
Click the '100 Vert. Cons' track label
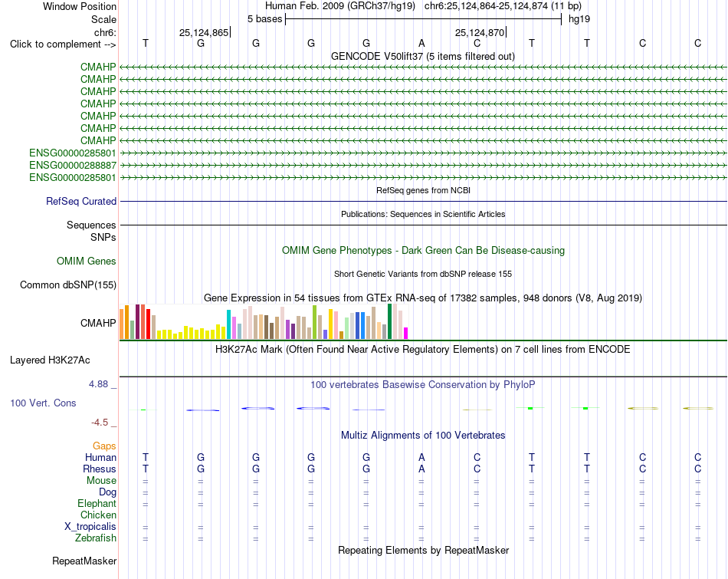tap(43, 403)
